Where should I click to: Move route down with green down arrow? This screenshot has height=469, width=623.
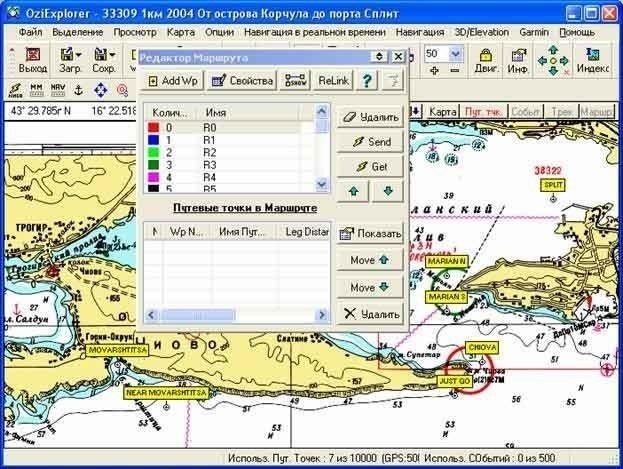pos(388,191)
